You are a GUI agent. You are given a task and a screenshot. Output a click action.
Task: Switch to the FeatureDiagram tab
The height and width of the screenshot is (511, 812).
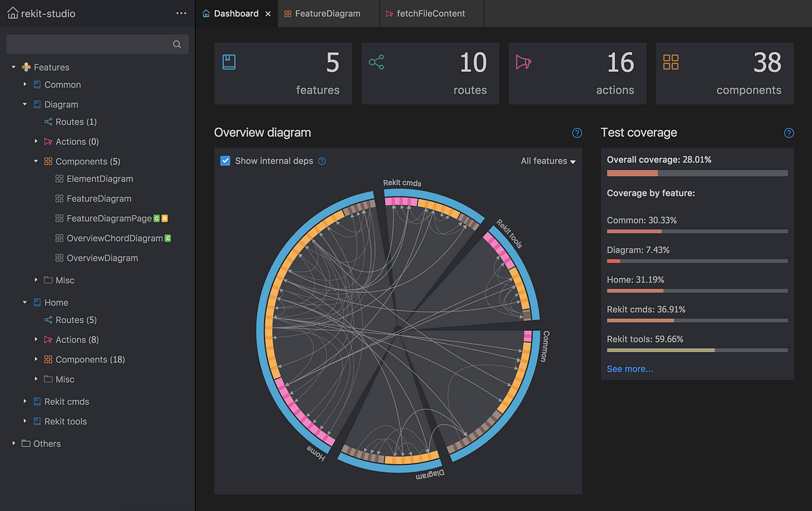pos(329,14)
